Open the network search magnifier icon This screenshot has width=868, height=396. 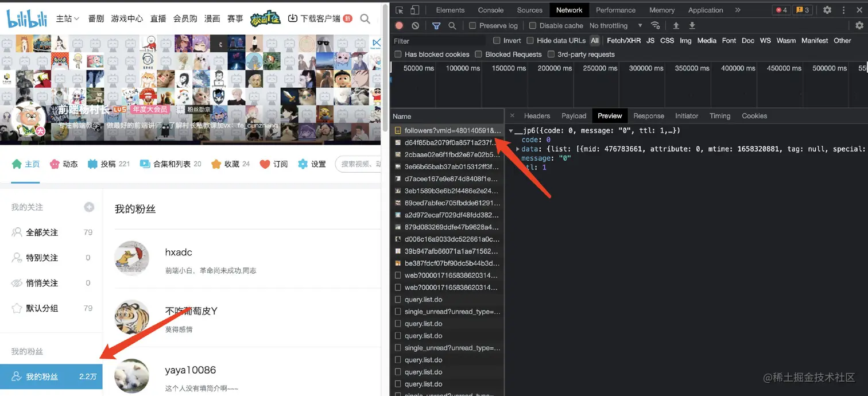pos(452,25)
